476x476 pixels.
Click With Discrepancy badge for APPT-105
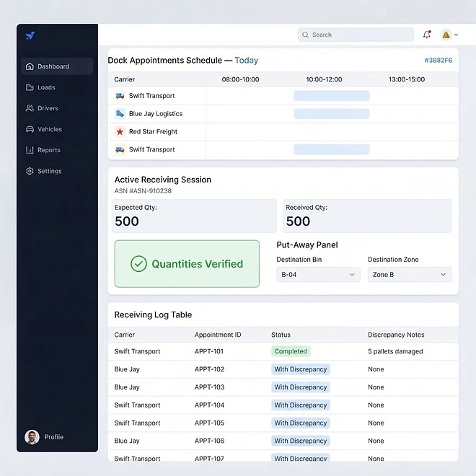301,423
